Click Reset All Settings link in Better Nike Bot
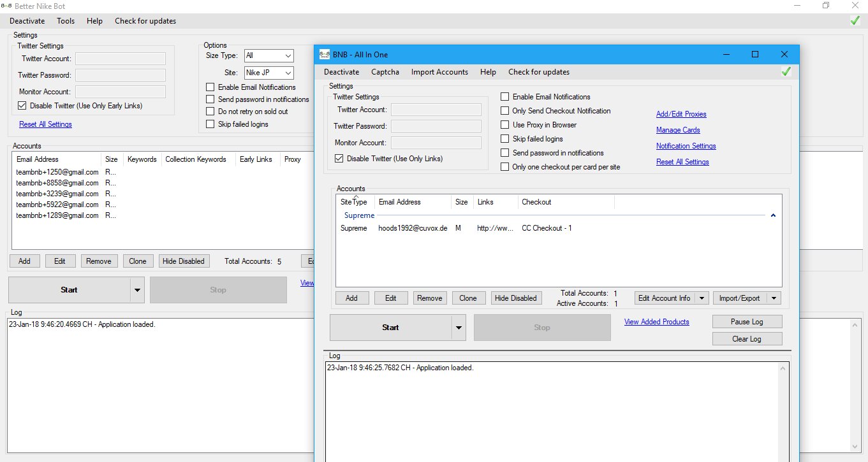Image resolution: width=868 pixels, height=462 pixels. coord(45,124)
